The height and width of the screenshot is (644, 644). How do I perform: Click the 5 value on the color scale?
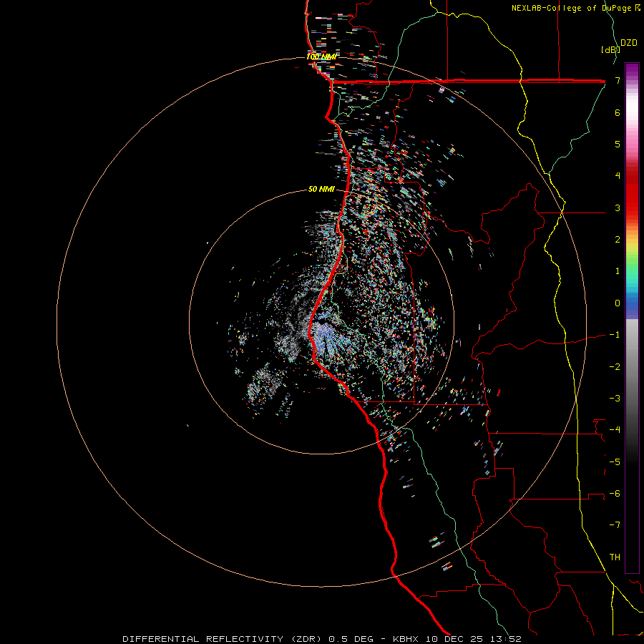tap(618, 144)
